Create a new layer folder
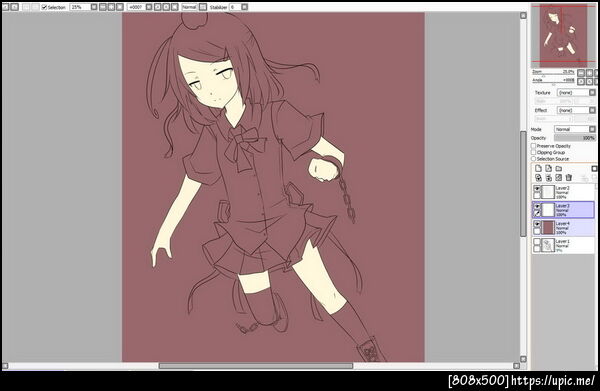 click(559, 168)
